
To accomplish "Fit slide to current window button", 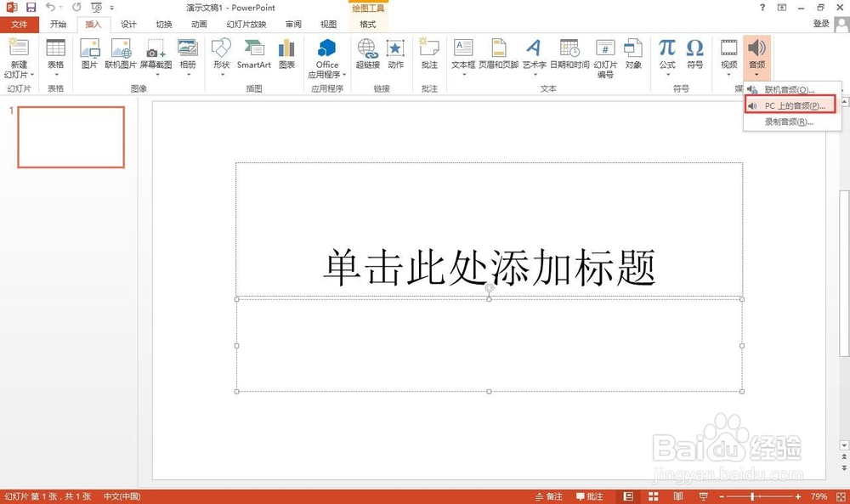I will click(841, 496).
